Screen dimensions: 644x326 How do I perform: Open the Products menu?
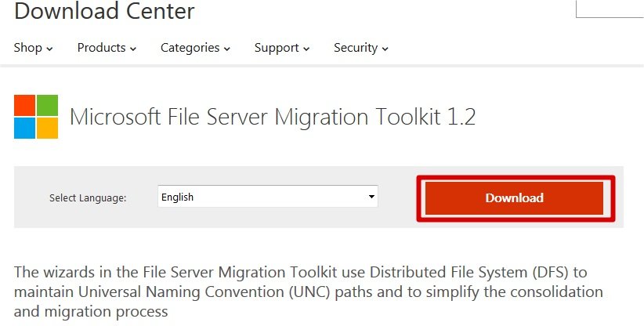[x=102, y=48]
